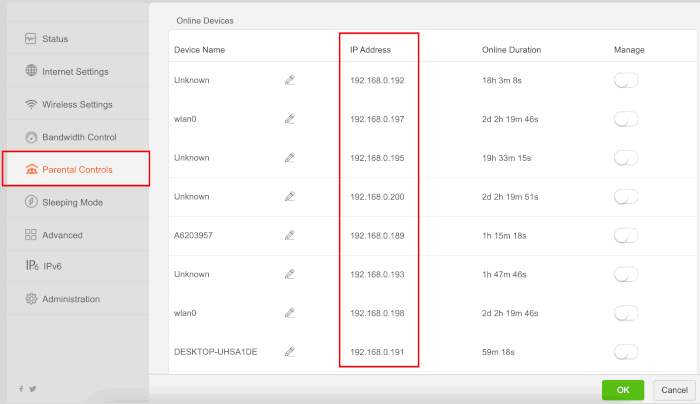Select the DESKTOP-UHSA1DE device name
Viewport: 700px width, 404px height.
(215, 352)
